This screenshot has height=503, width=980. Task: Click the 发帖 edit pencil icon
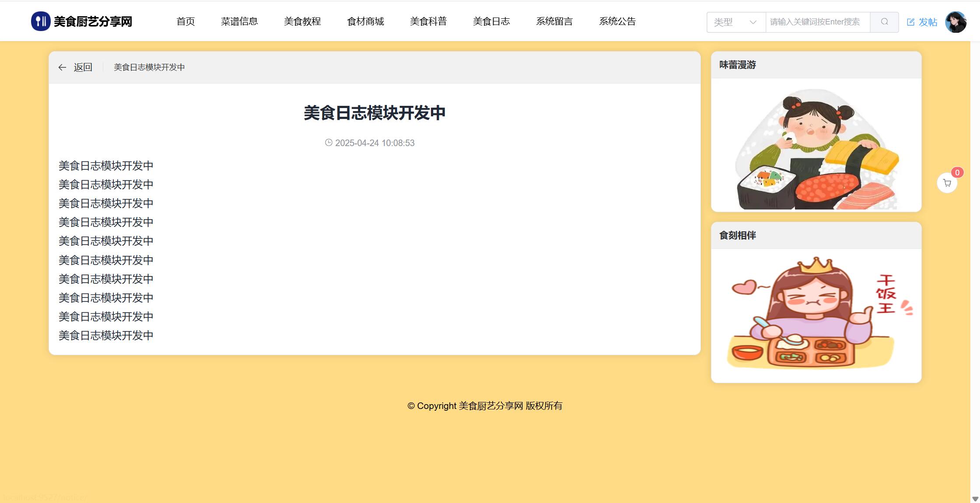(910, 22)
